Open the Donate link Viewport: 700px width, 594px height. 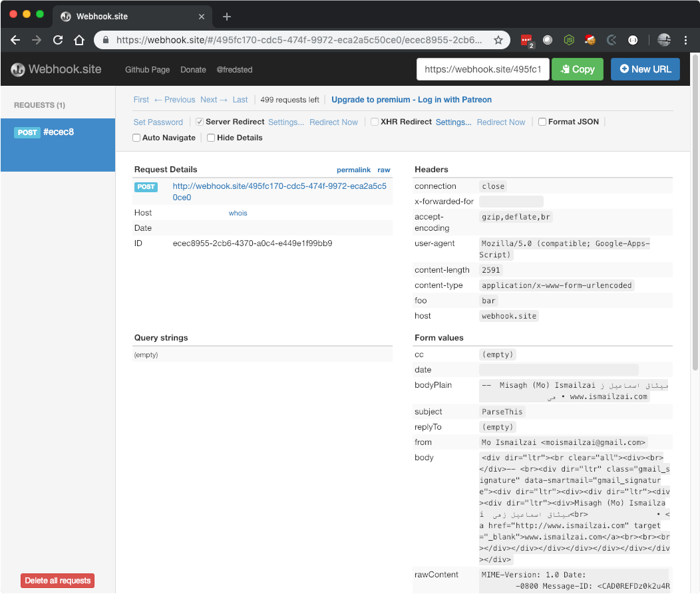[194, 70]
